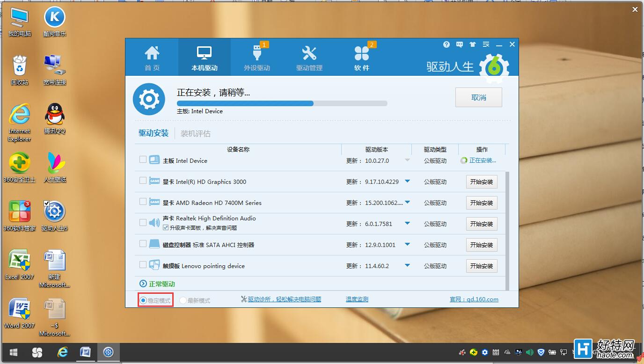This screenshot has height=364, width=644.
Task: Switch to the 装机评估 sub-tab
Action: point(196,133)
